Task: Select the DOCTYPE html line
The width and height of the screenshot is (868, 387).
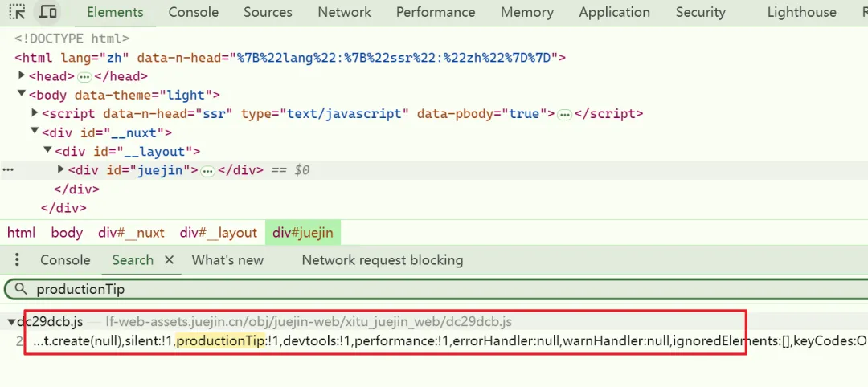Action: 72,39
